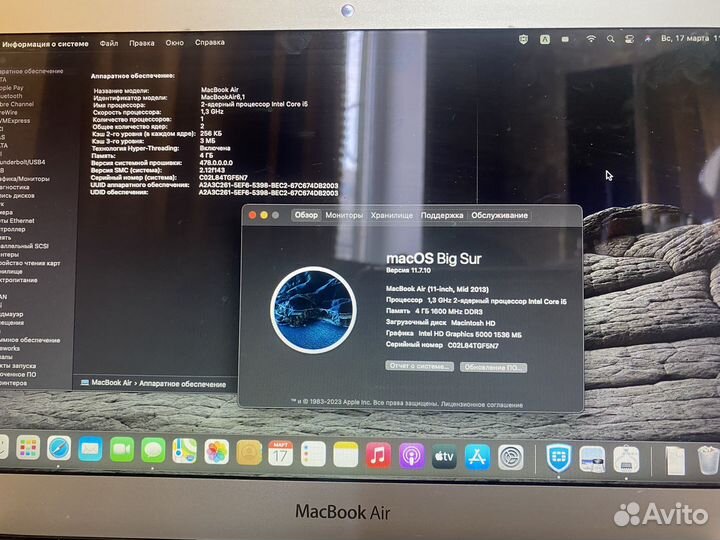720x540 pixels.
Task: Click the macOS Big Sur logo image
Action: (x=313, y=310)
